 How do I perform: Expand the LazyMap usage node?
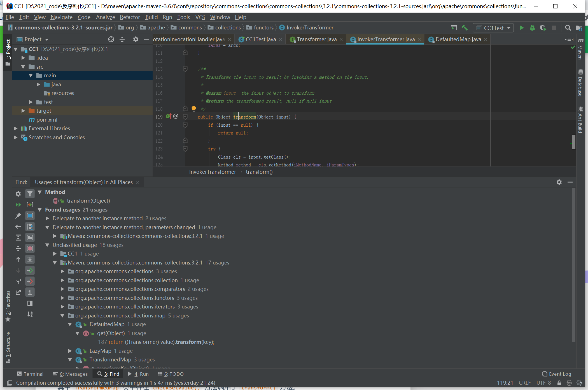[70, 351]
